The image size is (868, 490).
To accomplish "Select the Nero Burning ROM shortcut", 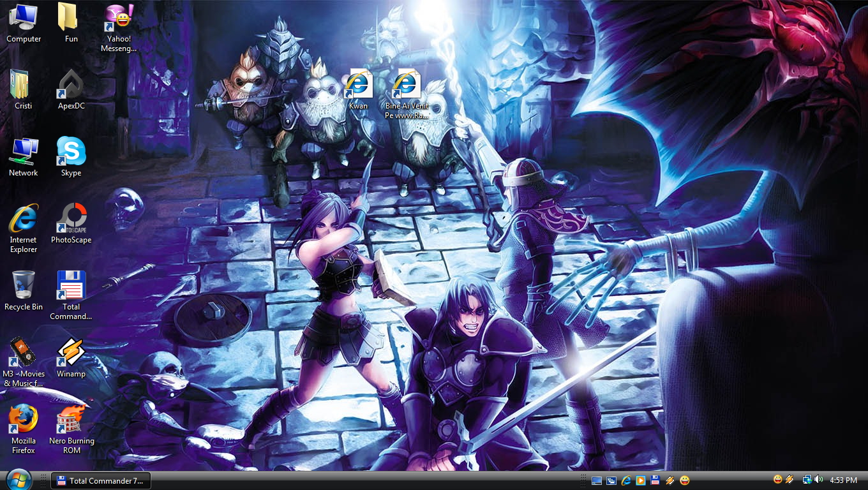I will (x=71, y=420).
